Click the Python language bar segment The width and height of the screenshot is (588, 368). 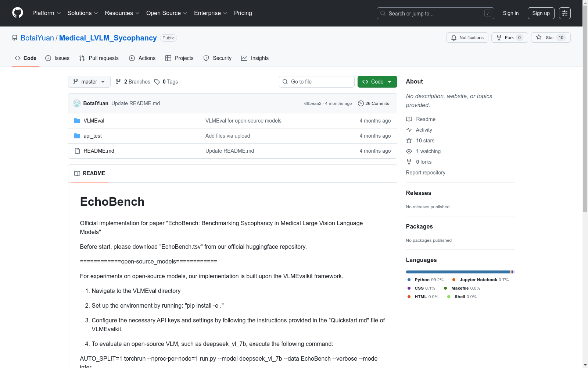458,272
